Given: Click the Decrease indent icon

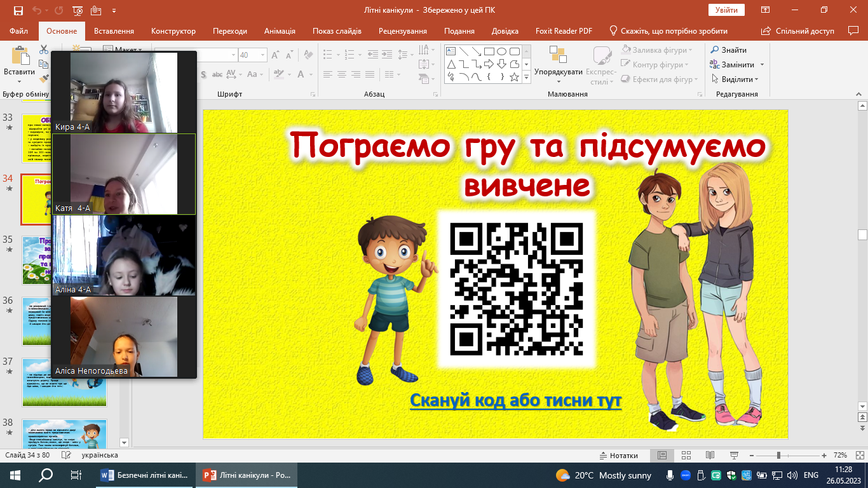Looking at the screenshot, I should click(372, 55).
